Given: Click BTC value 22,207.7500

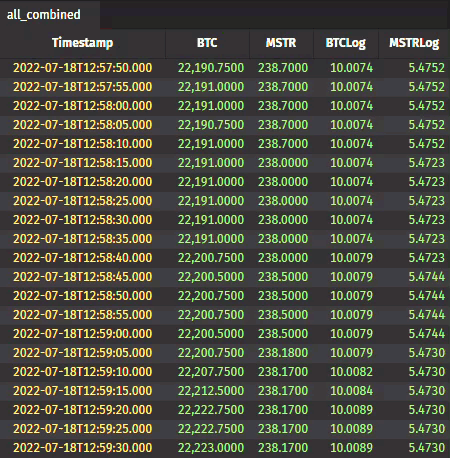Looking at the screenshot, I should coord(211,372).
